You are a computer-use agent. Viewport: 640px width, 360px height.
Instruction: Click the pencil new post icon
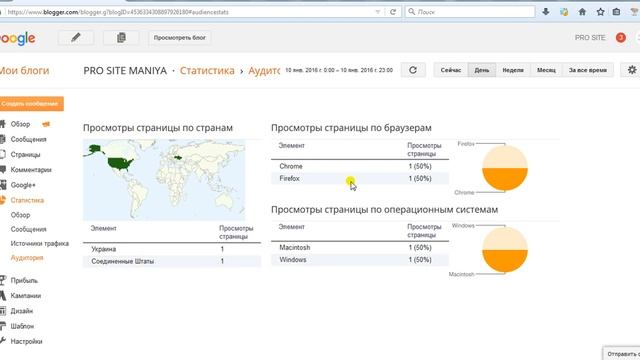tap(76, 38)
